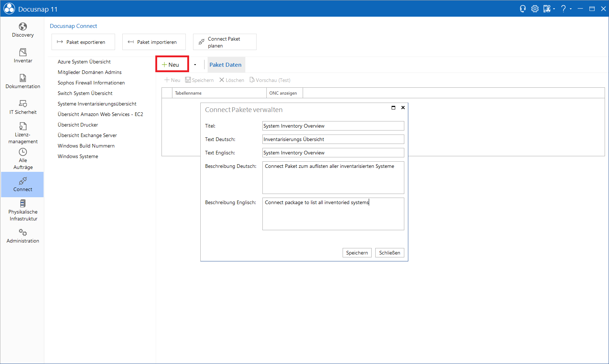Go to the Dokumentation section
The width and height of the screenshot is (609, 364).
pos(23,82)
